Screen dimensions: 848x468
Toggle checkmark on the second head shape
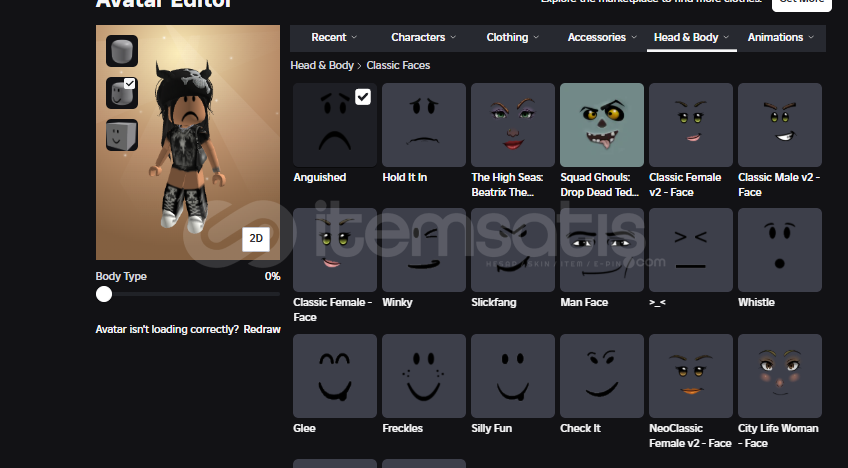(x=129, y=83)
